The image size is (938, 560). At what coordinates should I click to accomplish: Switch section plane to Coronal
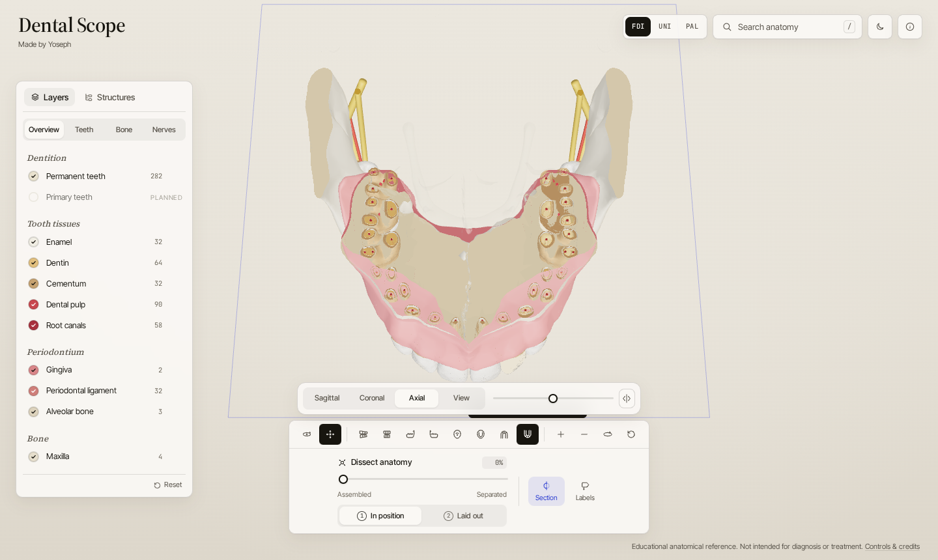pyautogui.click(x=372, y=398)
